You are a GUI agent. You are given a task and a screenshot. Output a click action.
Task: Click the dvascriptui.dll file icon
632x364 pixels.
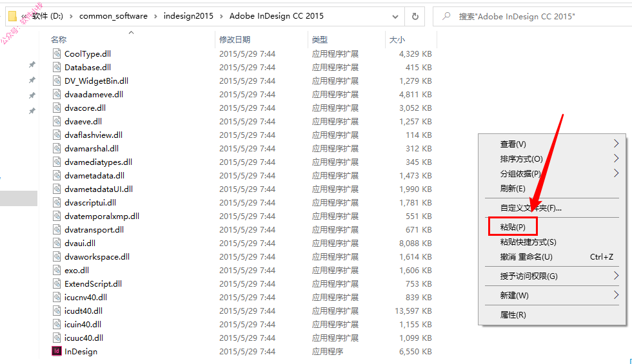(57, 202)
